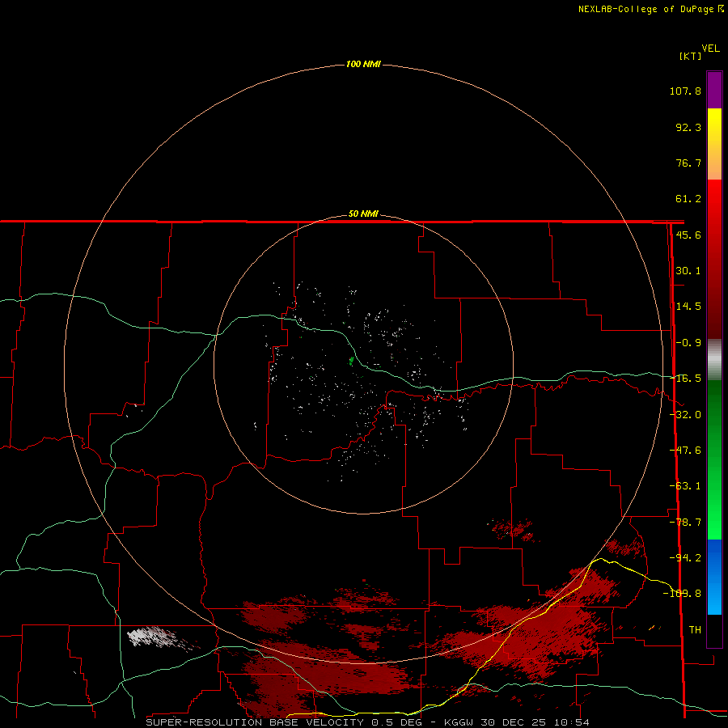Click the -32.0 velocity scale value
The width and height of the screenshot is (728, 728).
click(686, 415)
